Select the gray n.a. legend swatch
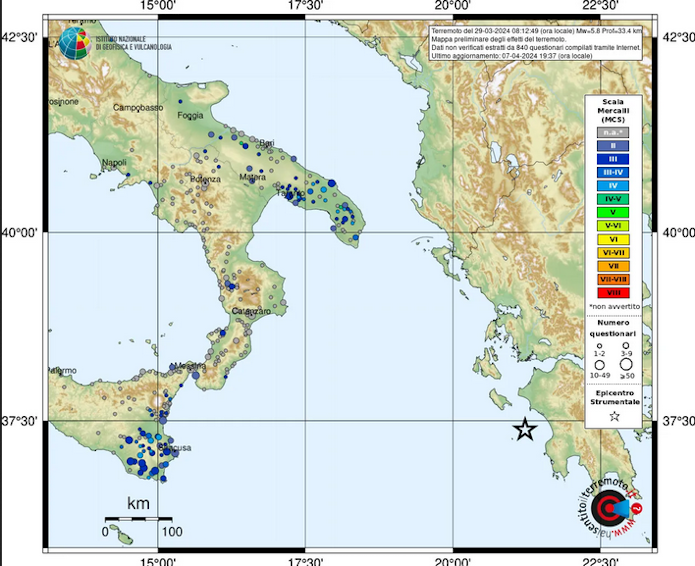 614,132
